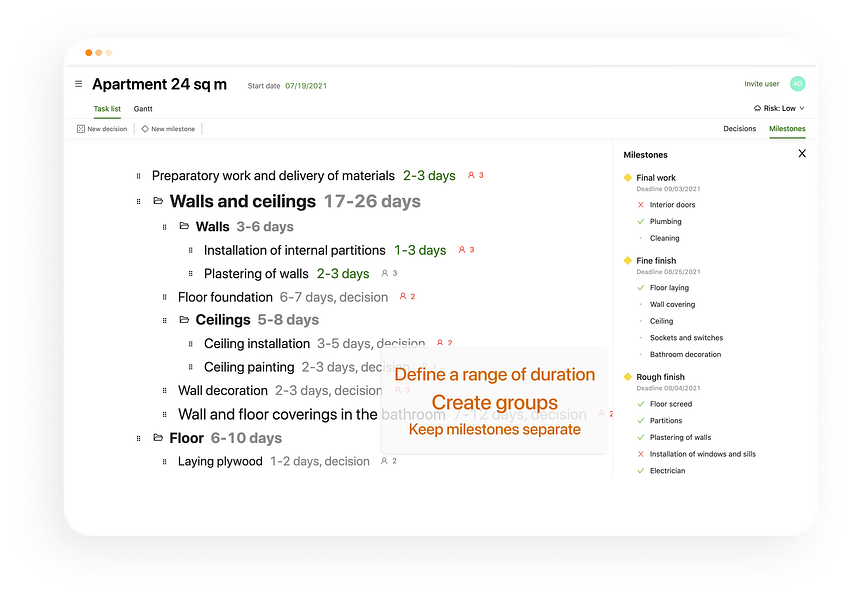This screenshot has height=600, width=855.
Task: Toggle the Interior doors milestone status
Action: tap(640, 205)
